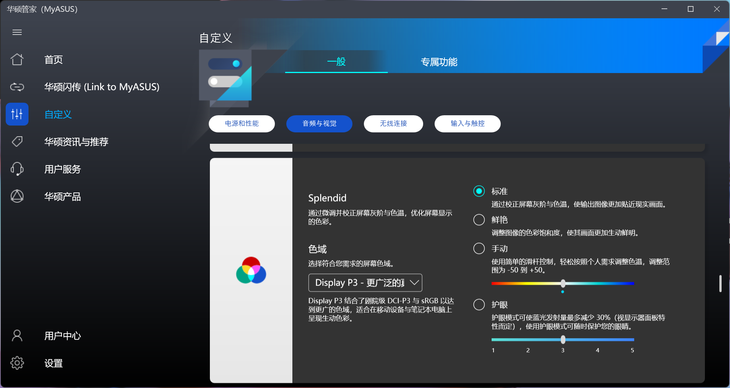Open the hamburger menu icon

17,32
